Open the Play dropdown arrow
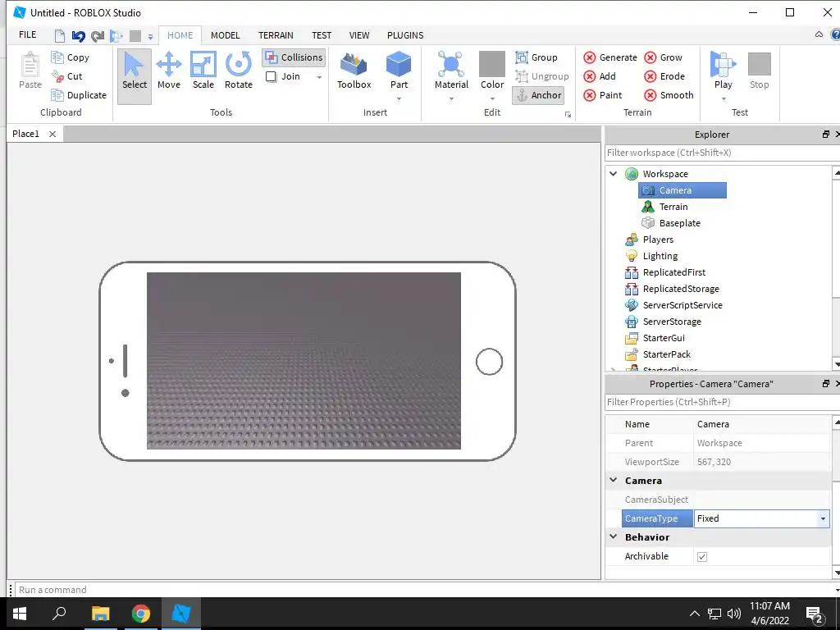Image resolution: width=840 pixels, height=630 pixels. click(724, 98)
